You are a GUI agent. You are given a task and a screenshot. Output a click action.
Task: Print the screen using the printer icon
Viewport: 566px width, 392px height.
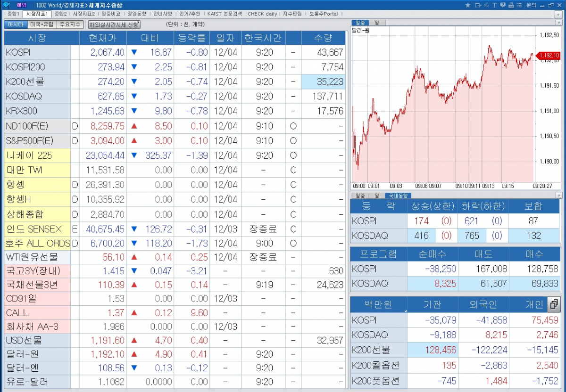[x=510, y=5]
